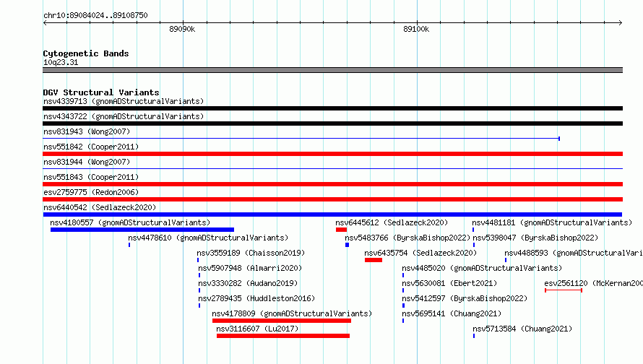
Task: Open the nsv551842 (Cooper2011) variant label
Action: click(91, 147)
